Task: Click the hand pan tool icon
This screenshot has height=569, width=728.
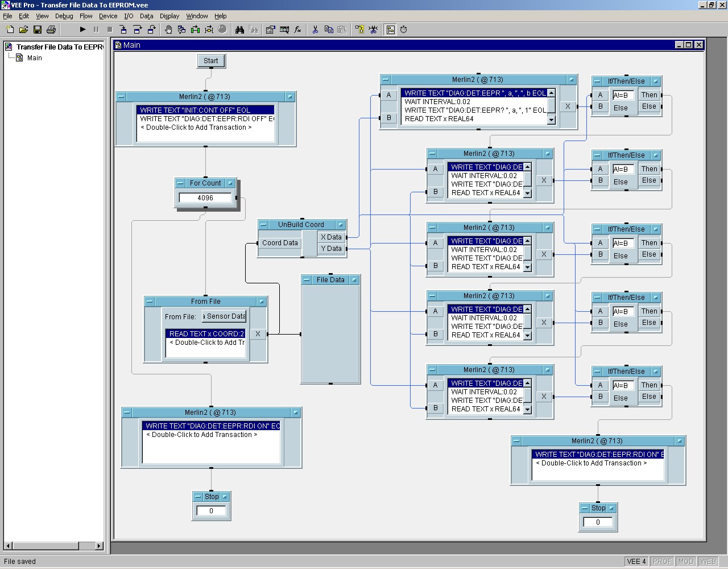Action: tap(168, 30)
